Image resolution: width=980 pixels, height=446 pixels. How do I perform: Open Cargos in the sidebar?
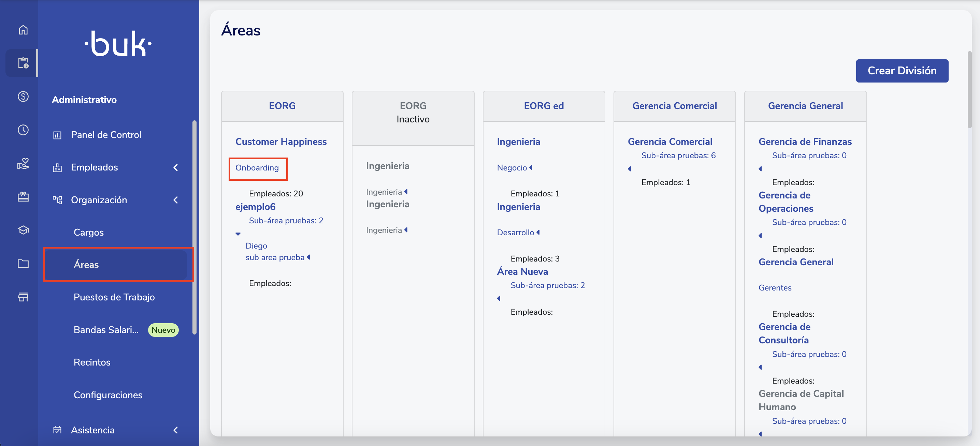click(x=88, y=232)
